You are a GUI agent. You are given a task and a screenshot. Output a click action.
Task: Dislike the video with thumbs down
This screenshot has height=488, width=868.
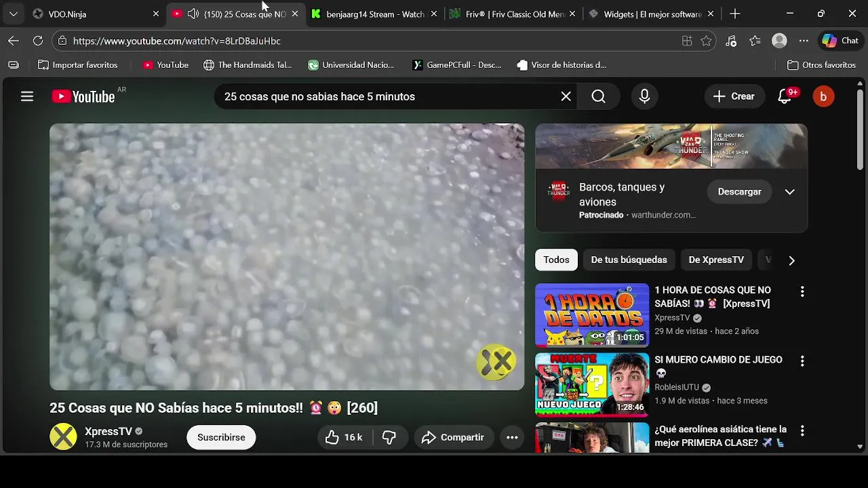point(389,437)
